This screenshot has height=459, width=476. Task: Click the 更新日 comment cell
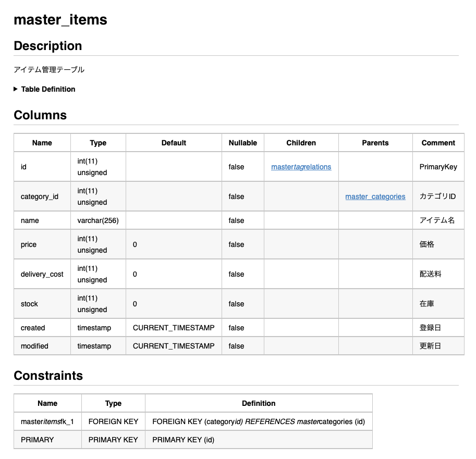(438, 346)
